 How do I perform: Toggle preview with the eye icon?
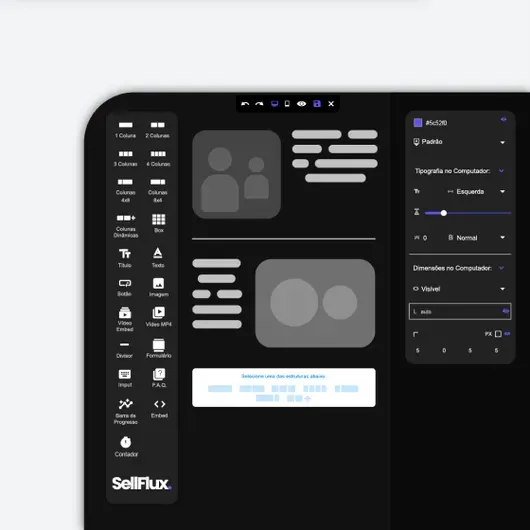click(302, 104)
